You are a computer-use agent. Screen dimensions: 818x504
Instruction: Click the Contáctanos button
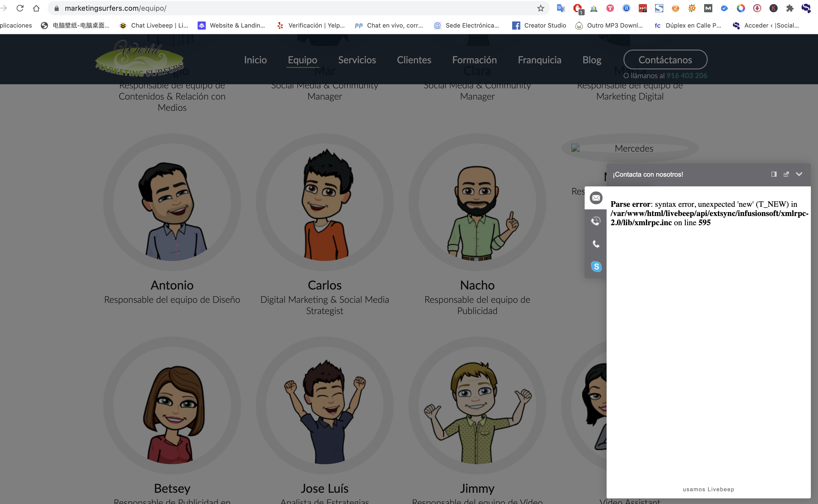coord(665,60)
